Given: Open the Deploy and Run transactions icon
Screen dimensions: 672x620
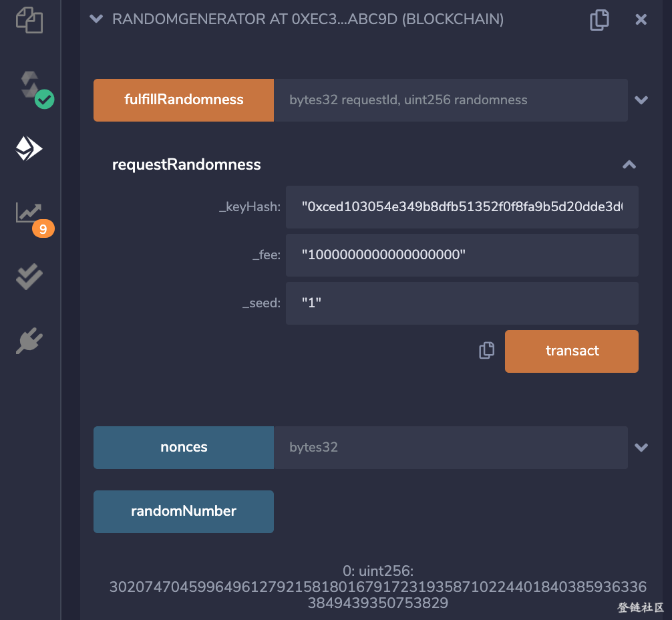Looking at the screenshot, I should click(x=29, y=148).
